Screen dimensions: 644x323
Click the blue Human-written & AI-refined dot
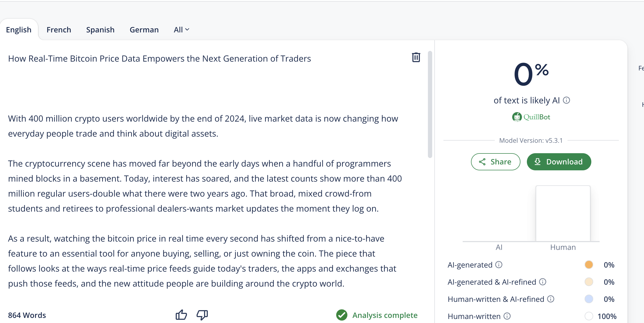[x=589, y=299]
